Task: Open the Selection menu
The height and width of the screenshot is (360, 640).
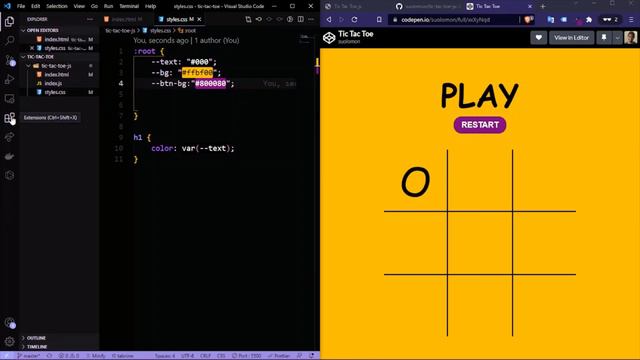Action: (x=57, y=6)
